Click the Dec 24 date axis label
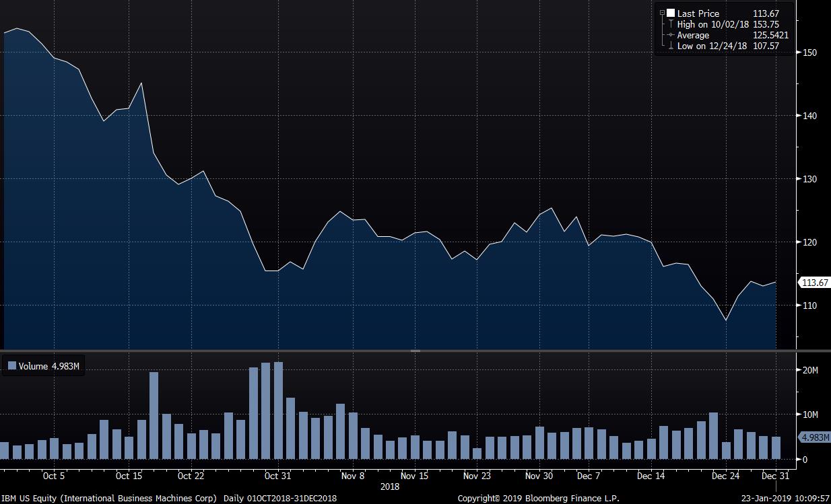This screenshot has width=831, height=504. [x=726, y=476]
